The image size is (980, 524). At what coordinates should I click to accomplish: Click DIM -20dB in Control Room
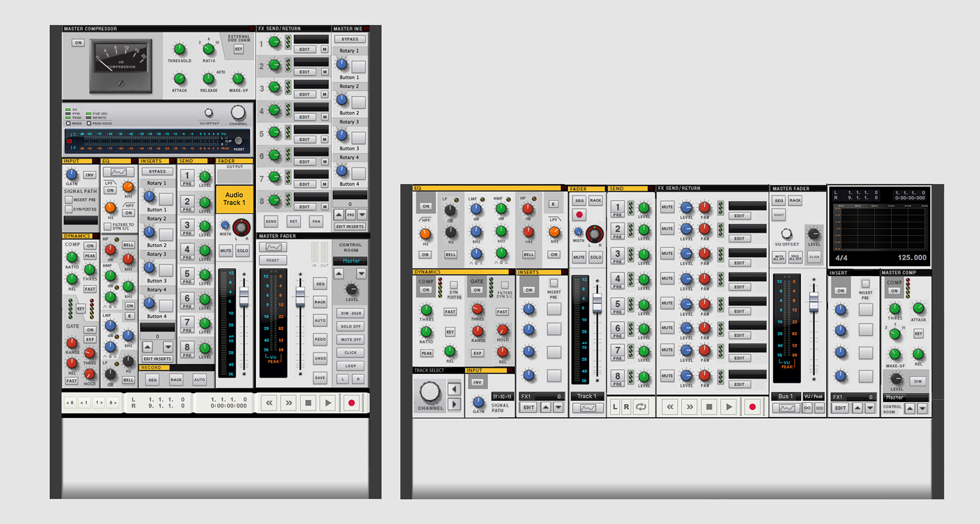(x=351, y=313)
